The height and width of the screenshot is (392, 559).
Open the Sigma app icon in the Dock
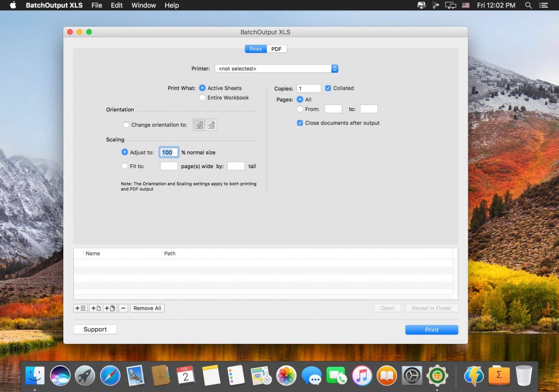coord(498,375)
